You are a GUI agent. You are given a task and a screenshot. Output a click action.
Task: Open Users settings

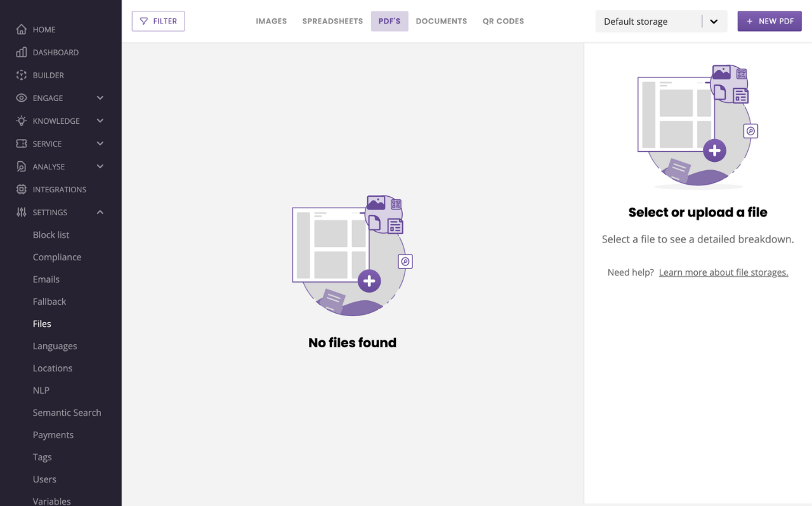tap(44, 479)
